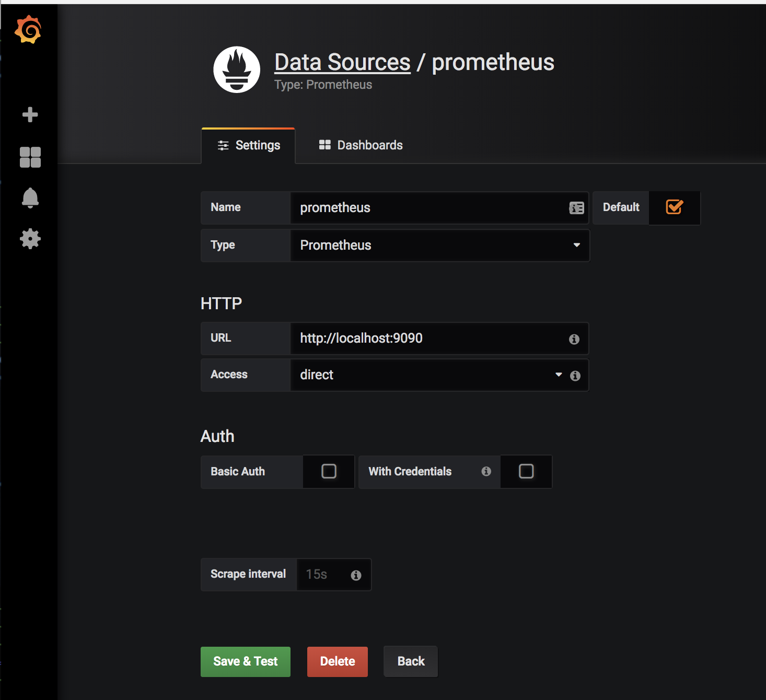Click the Save & Test button

(246, 662)
